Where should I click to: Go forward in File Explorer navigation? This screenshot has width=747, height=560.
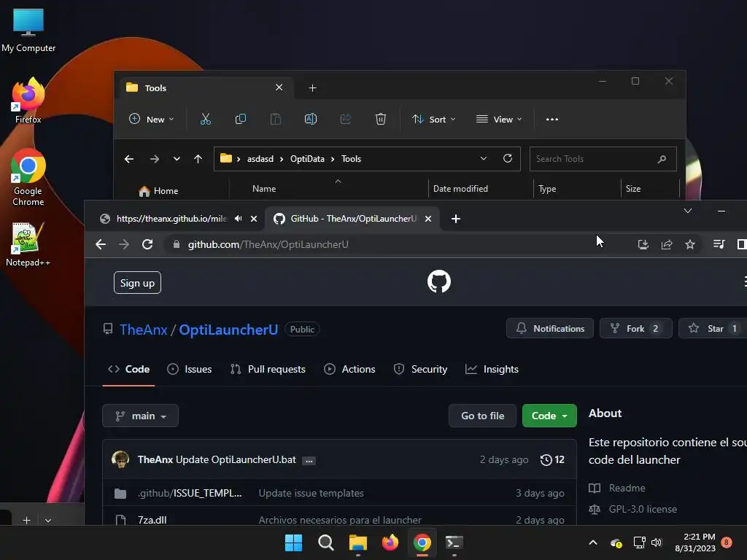155,159
